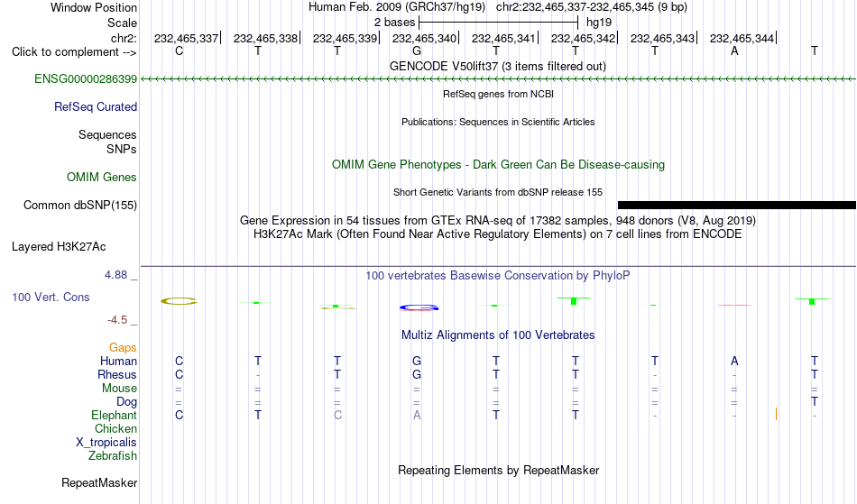Screen dimensions: 857x504
Task: Select the X_tropicalis species label
Action: pos(106,443)
